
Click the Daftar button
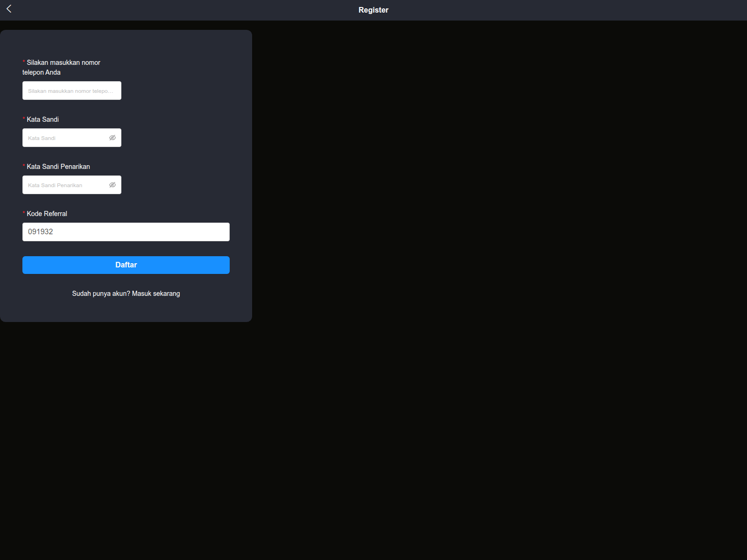tap(126, 265)
